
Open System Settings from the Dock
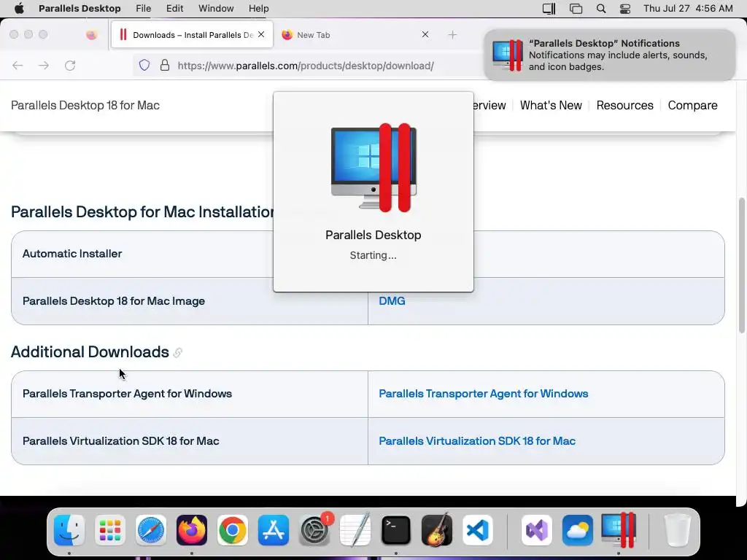point(314,530)
